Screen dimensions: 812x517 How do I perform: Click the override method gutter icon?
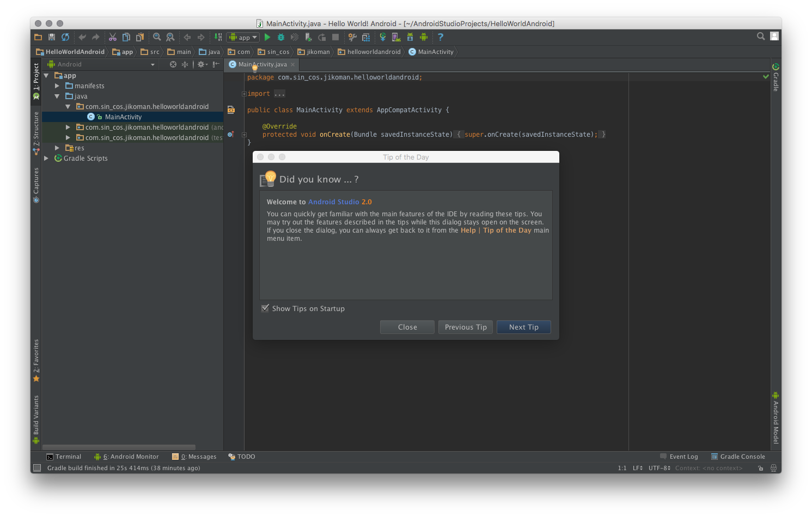pyautogui.click(x=230, y=135)
